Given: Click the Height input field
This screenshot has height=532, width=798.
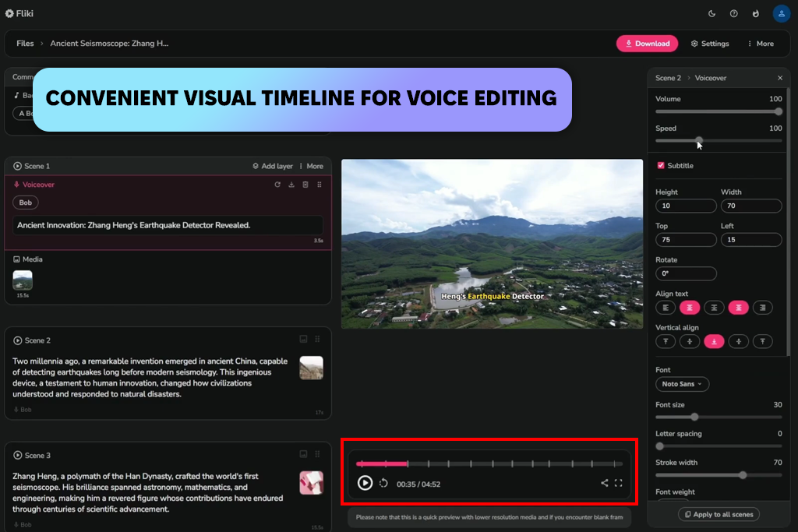Looking at the screenshot, I should pyautogui.click(x=686, y=206).
